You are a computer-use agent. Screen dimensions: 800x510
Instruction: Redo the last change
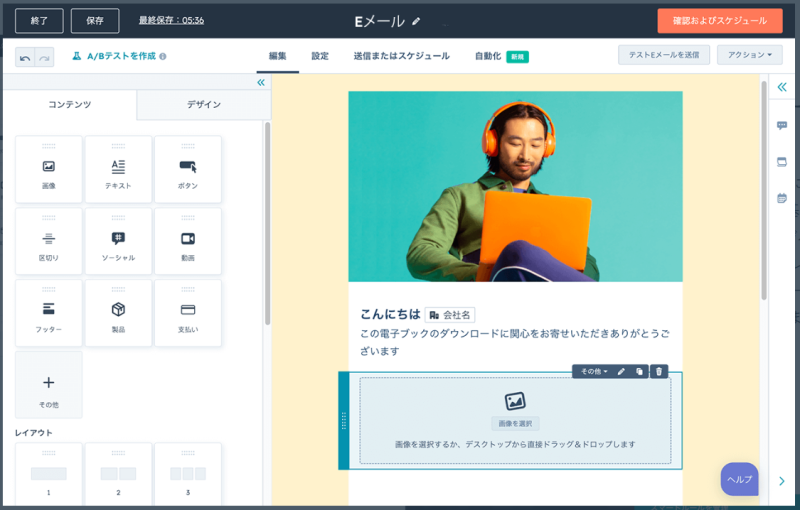pyautogui.click(x=44, y=58)
